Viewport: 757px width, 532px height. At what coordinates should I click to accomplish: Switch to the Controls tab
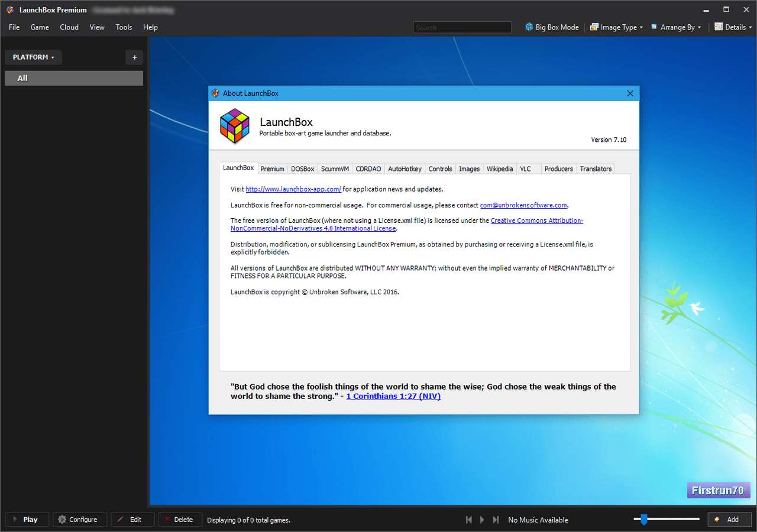point(441,168)
